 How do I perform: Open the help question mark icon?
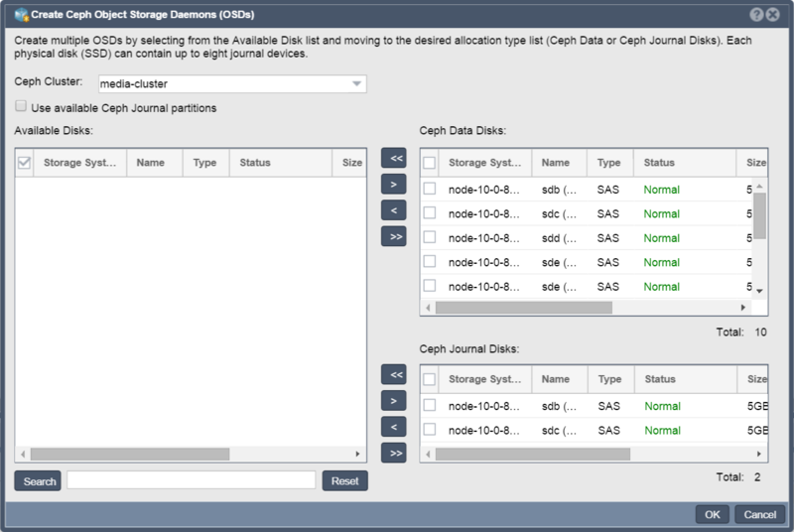756,15
